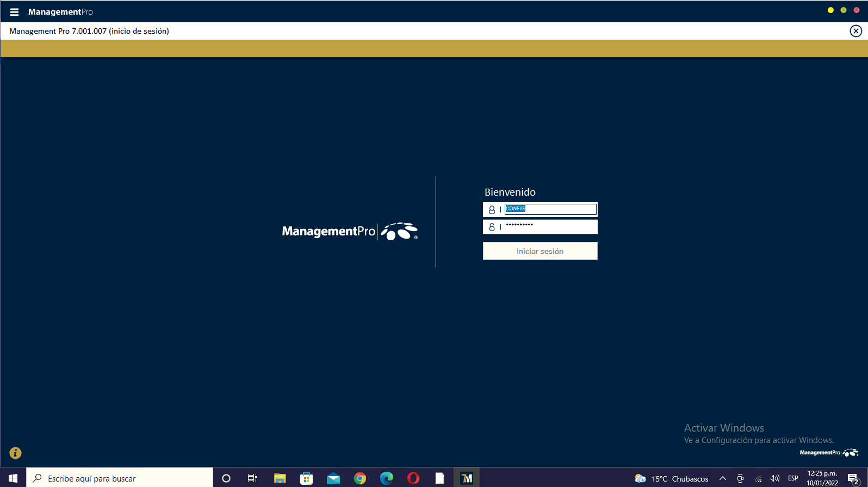Screen dimensions: 868x487
Task: Open the Windows Start menu
Action: pyautogui.click(x=13, y=478)
